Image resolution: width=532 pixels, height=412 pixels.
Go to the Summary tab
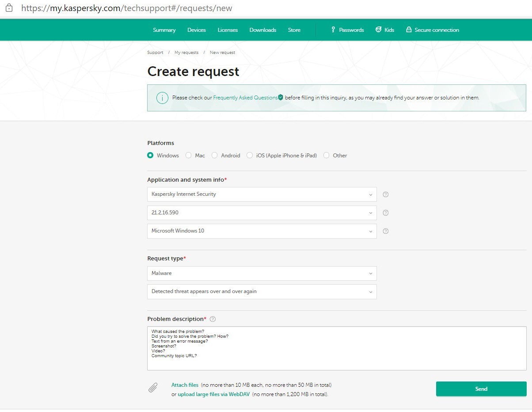click(164, 30)
